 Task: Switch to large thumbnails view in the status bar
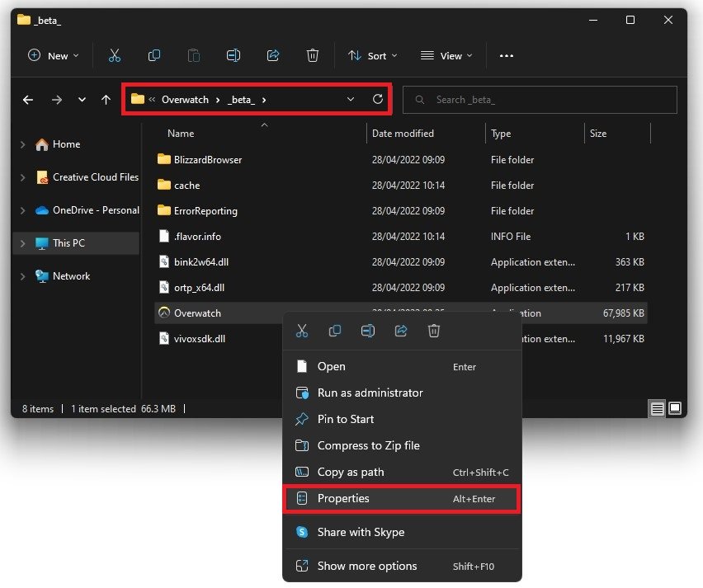[x=675, y=408]
